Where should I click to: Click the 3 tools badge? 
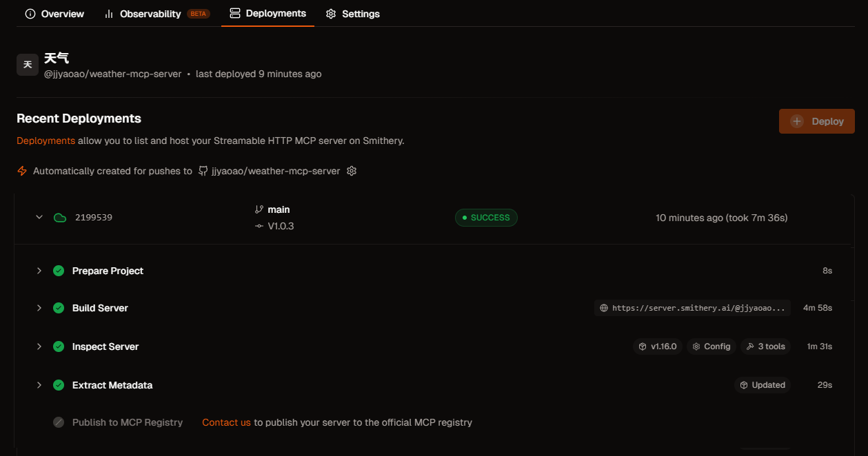pos(766,346)
